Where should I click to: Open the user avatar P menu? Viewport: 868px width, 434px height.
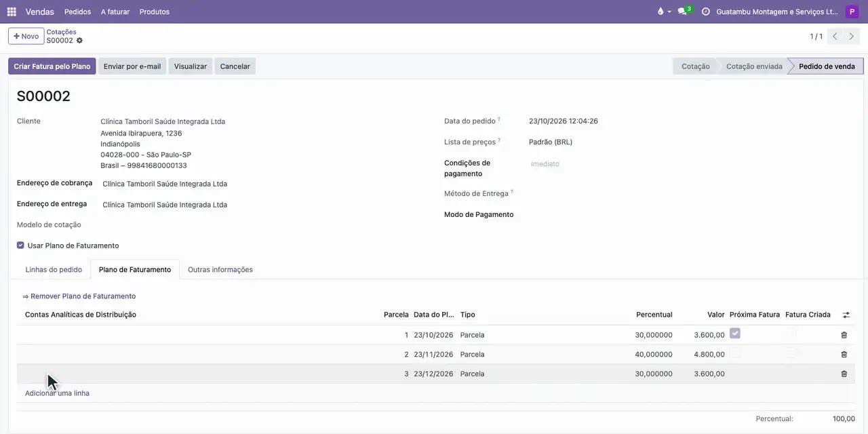(852, 12)
